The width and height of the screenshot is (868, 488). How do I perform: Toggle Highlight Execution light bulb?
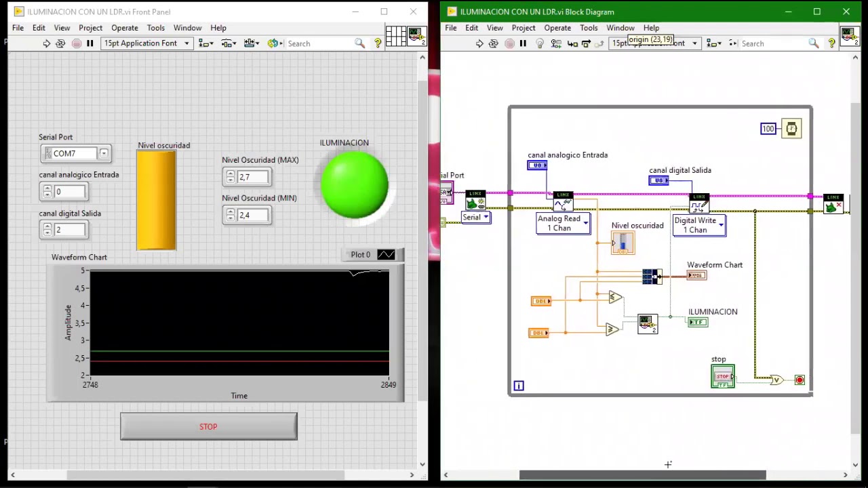click(540, 43)
